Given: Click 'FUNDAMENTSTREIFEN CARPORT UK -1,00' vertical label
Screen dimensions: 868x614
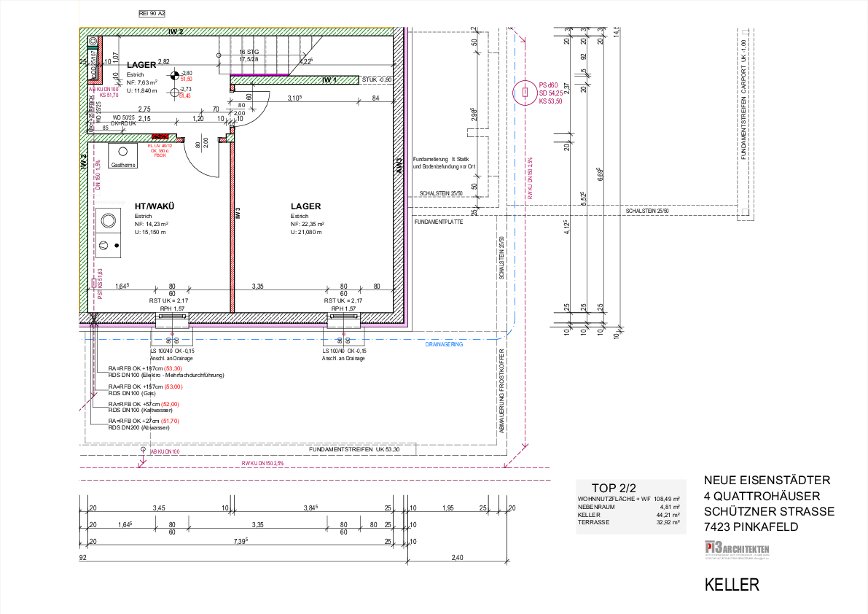Looking at the screenshot, I should 743,99.
